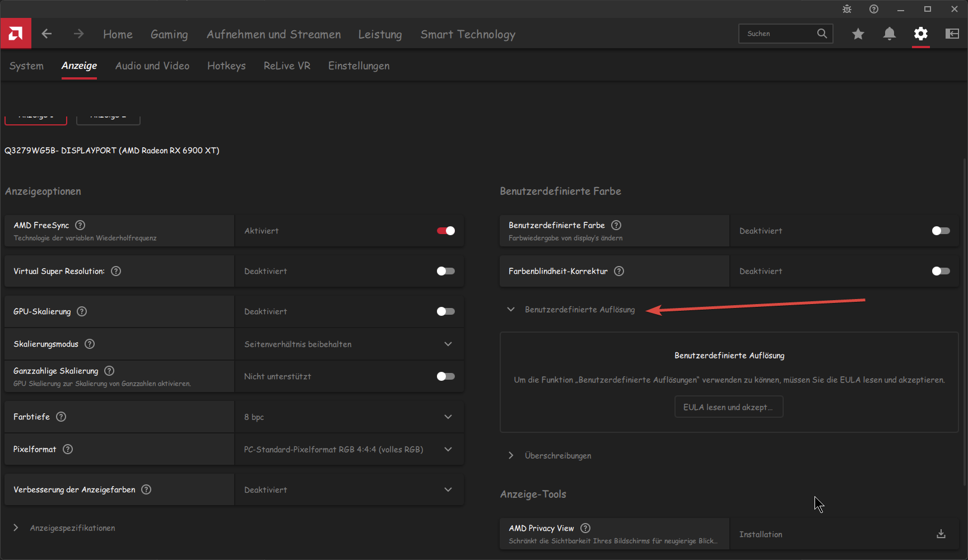Open the Pixelformat dropdown
Image resolution: width=968 pixels, height=560 pixels.
click(349, 449)
